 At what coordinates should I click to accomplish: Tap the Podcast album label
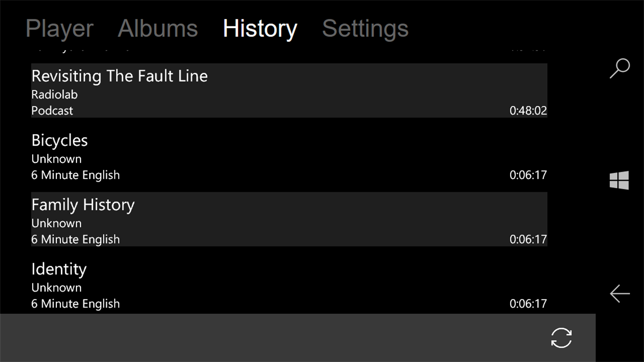pos(52,111)
